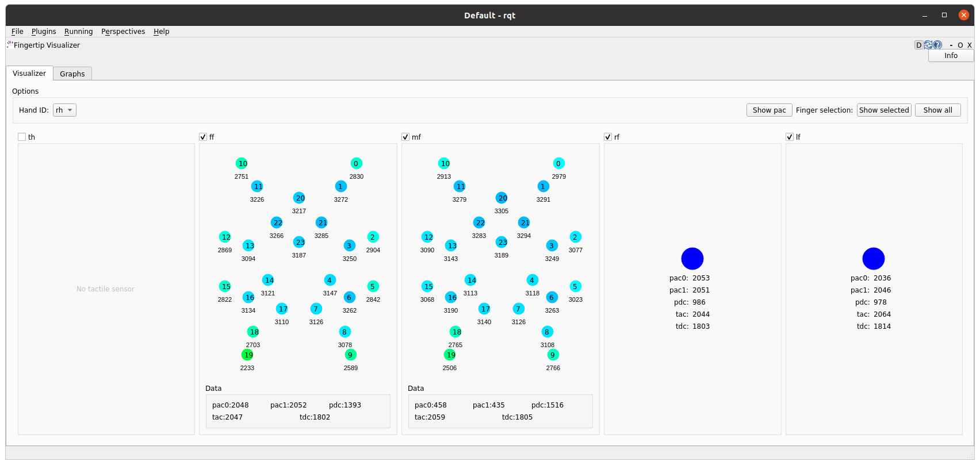
Task: Click the plugin's dash minimize icon
Action: click(951, 45)
